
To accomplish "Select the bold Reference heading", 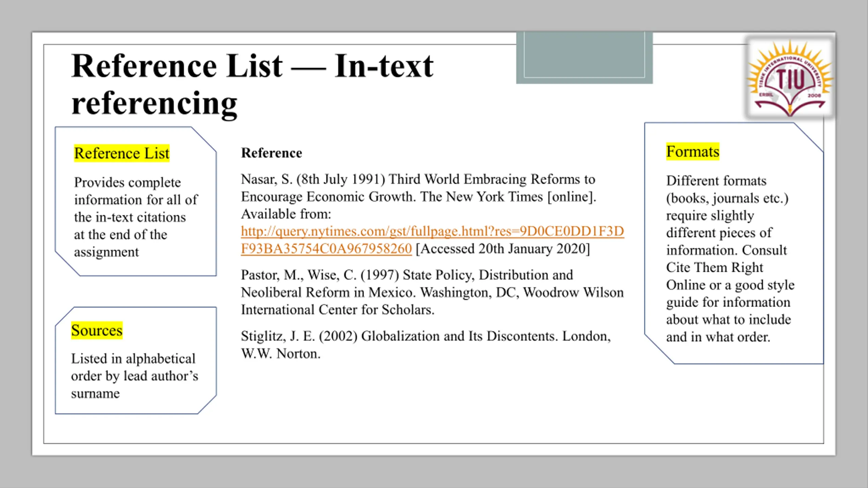I will 271,153.
